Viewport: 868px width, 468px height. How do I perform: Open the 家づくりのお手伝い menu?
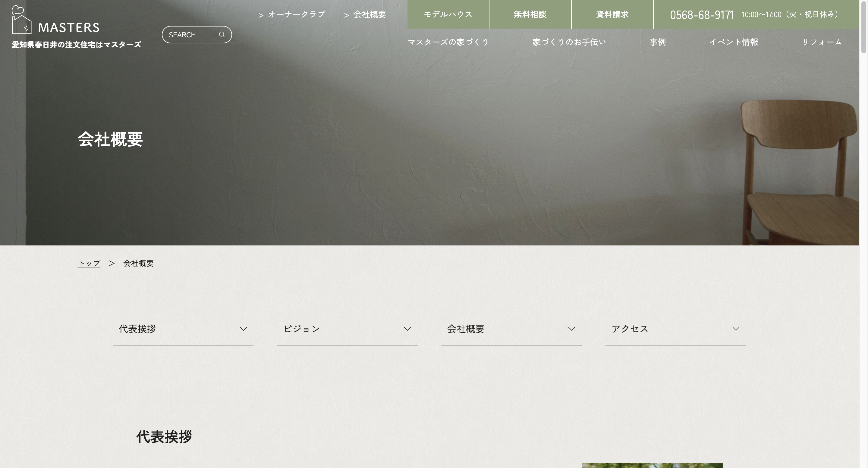point(569,42)
